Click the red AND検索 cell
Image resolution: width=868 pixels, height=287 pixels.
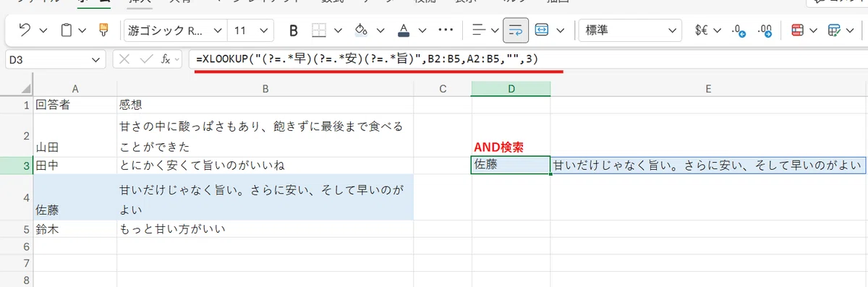point(511,135)
